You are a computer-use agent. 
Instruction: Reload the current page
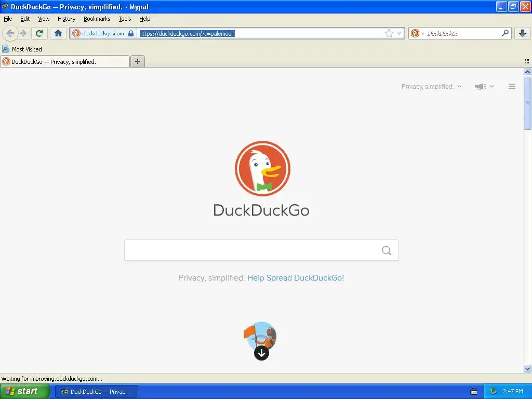pyautogui.click(x=39, y=33)
